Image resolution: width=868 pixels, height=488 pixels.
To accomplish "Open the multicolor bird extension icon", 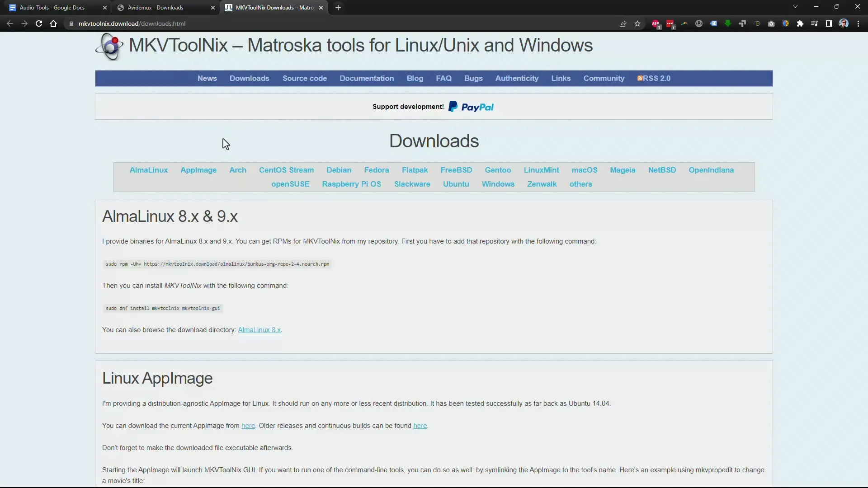I will tap(684, 23).
